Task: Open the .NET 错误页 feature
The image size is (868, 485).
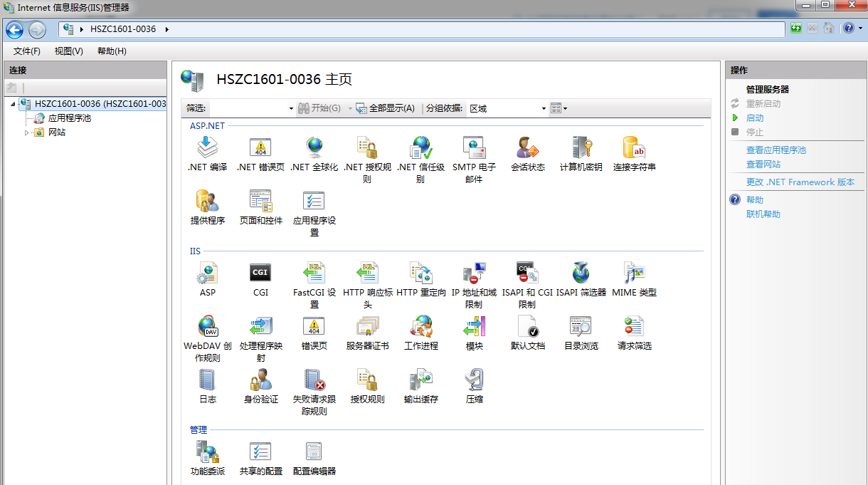Action: pos(260,155)
